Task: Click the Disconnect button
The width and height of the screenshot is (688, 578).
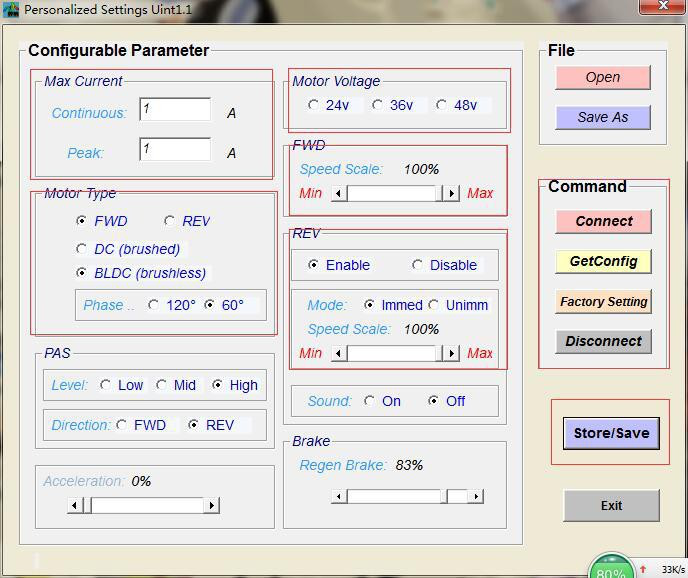Action: click(603, 341)
